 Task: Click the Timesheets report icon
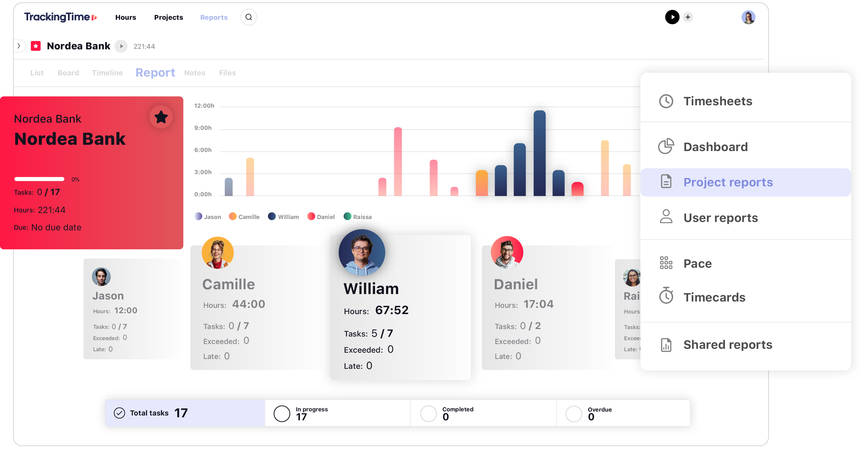[x=666, y=101]
